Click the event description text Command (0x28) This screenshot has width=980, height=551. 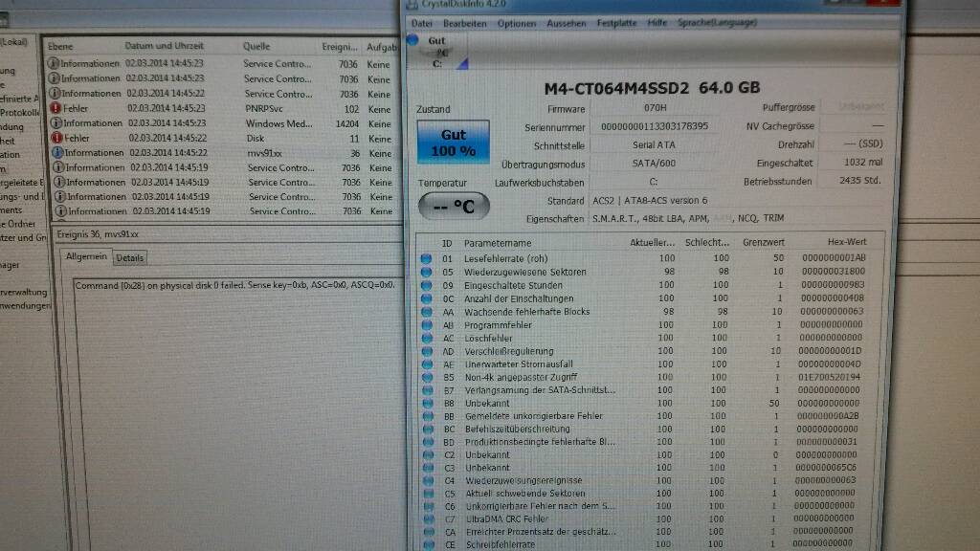point(234,285)
